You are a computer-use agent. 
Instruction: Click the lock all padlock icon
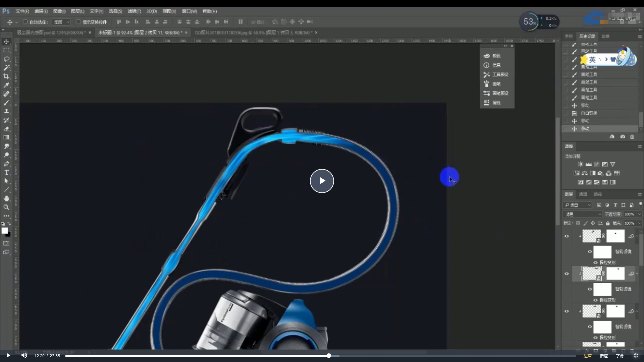(x=608, y=223)
